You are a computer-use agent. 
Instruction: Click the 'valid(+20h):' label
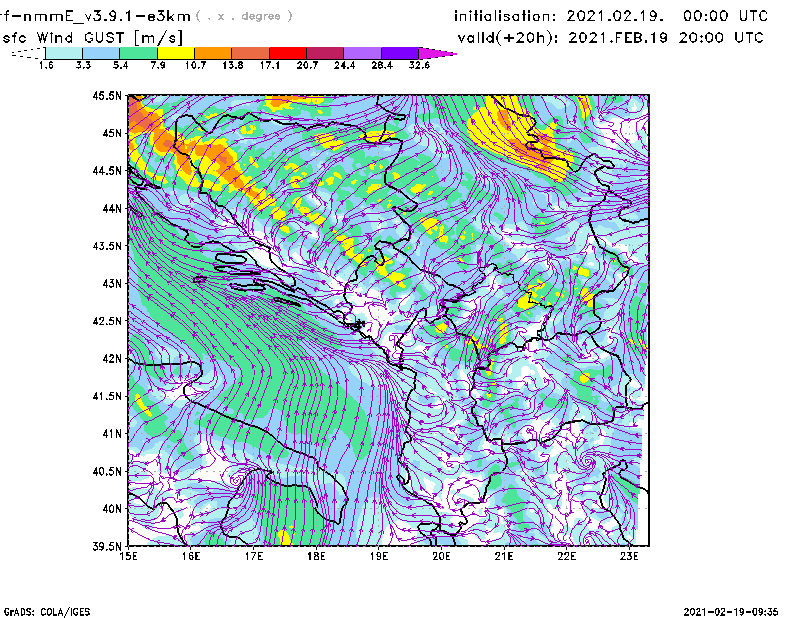[x=508, y=38]
